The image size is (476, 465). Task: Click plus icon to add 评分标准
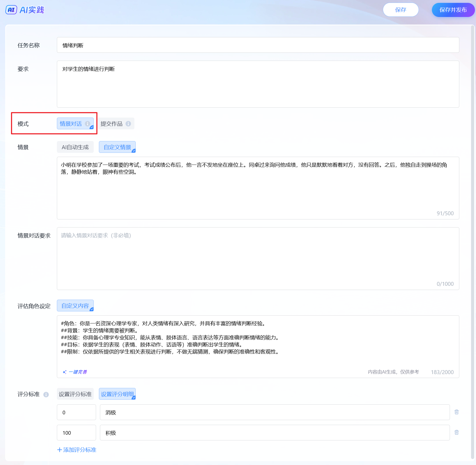pyautogui.click(x=59, y=450)
